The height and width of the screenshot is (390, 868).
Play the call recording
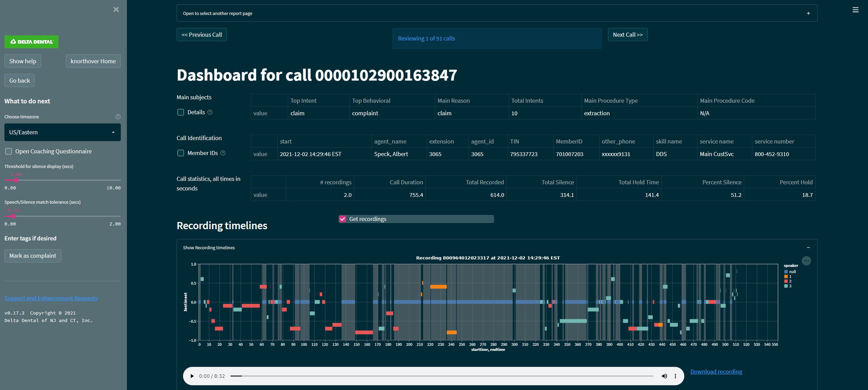click(192, 376)
